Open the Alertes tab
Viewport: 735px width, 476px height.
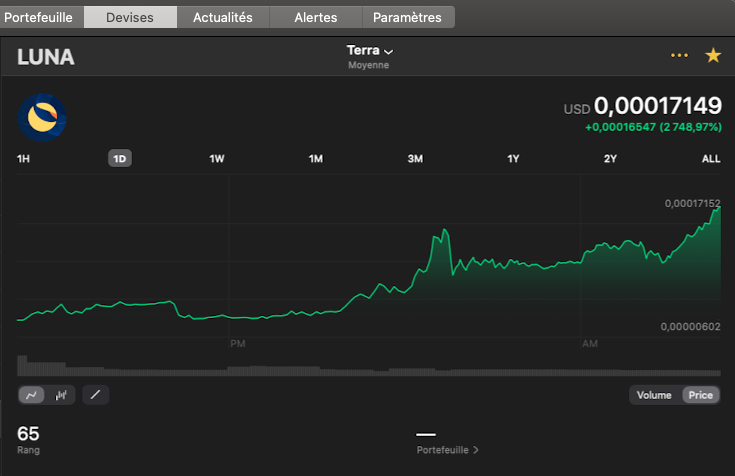(x=315, y=17)
